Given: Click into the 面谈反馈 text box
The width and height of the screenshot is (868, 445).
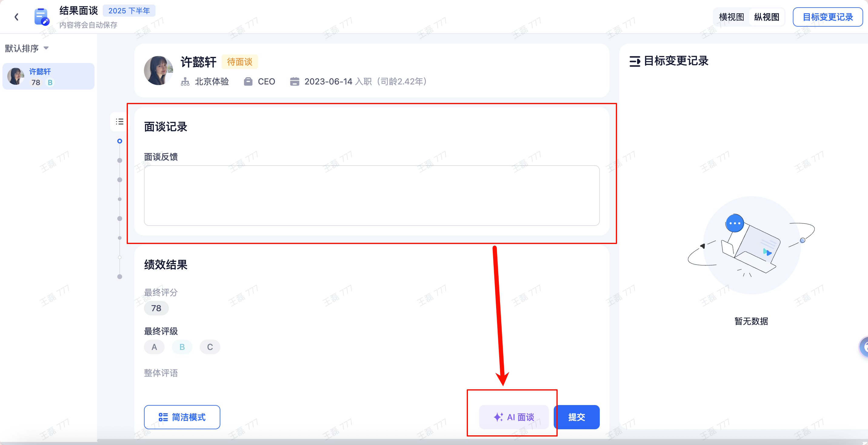Looking at the screenshot, I should 372,195.
